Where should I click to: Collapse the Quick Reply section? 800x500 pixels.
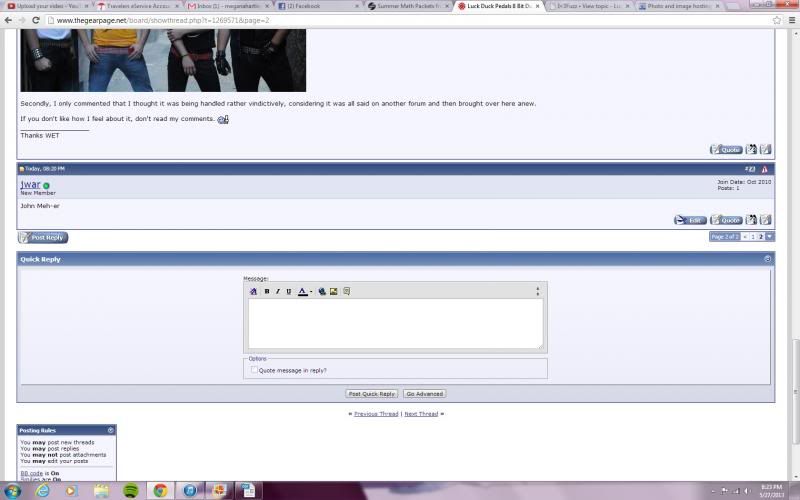(768, 259)
